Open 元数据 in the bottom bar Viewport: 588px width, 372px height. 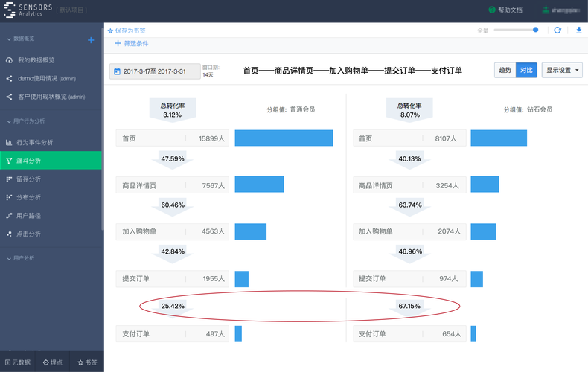18,362
